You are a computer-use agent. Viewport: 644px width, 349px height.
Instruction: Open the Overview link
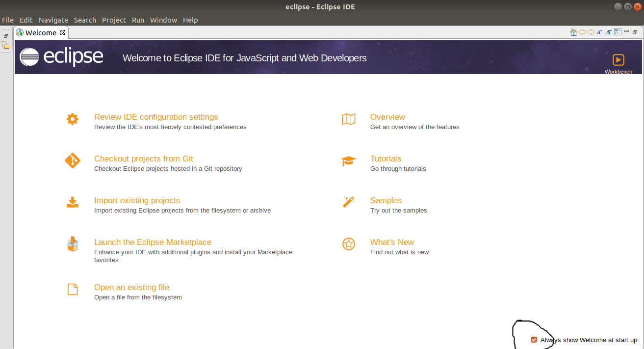387,117
